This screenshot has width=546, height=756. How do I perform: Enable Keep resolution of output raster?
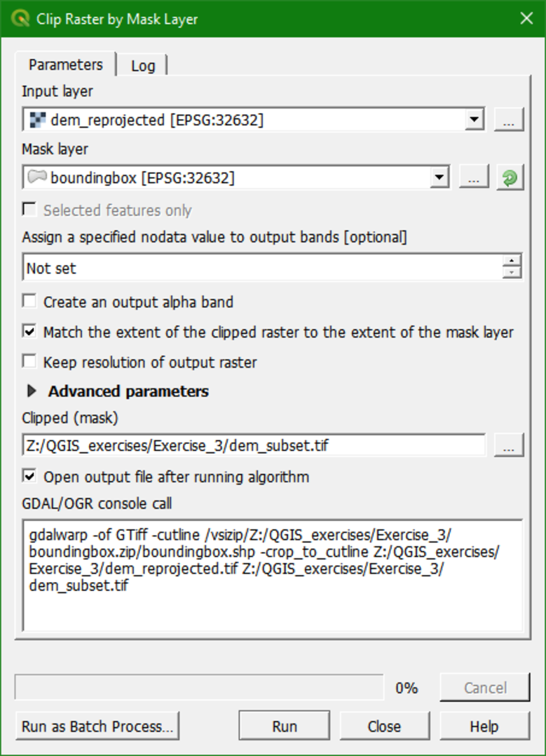(29, 362)
